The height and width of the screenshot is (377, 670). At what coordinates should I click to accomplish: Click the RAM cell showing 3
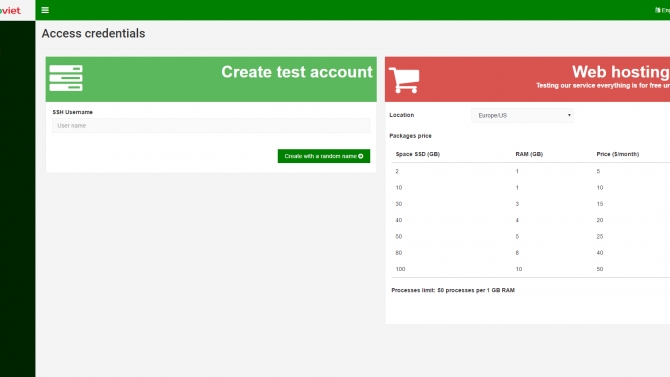pos(517,204)
